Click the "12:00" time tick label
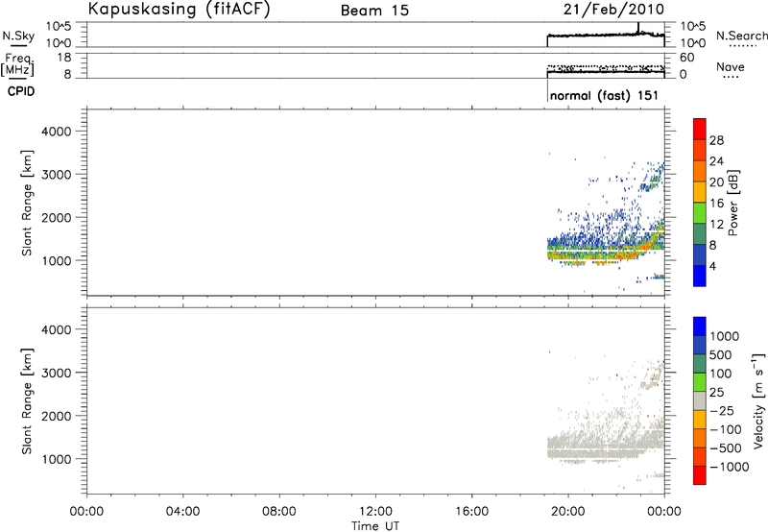The image size is (768, 532). tap(375, 512)
